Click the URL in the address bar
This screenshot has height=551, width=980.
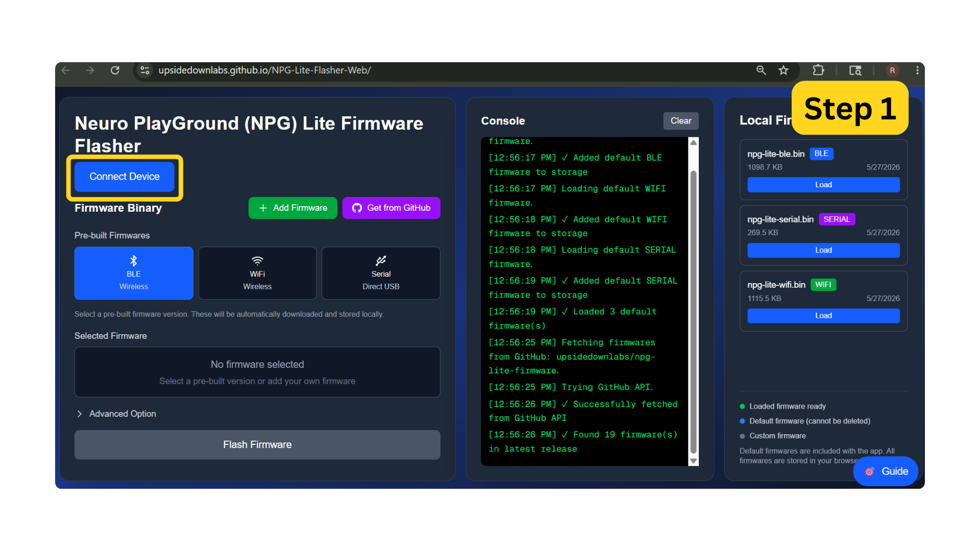pos(264,70)
